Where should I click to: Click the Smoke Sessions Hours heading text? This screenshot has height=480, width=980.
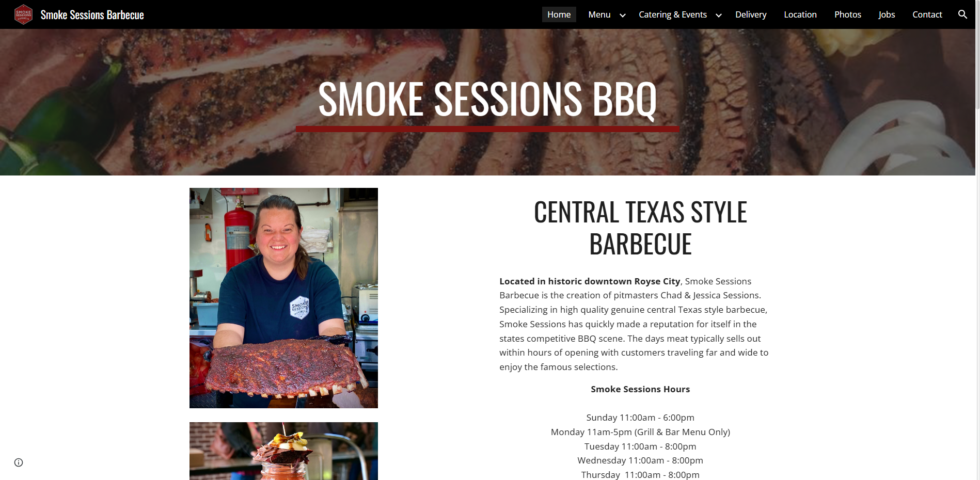point(640,389)
